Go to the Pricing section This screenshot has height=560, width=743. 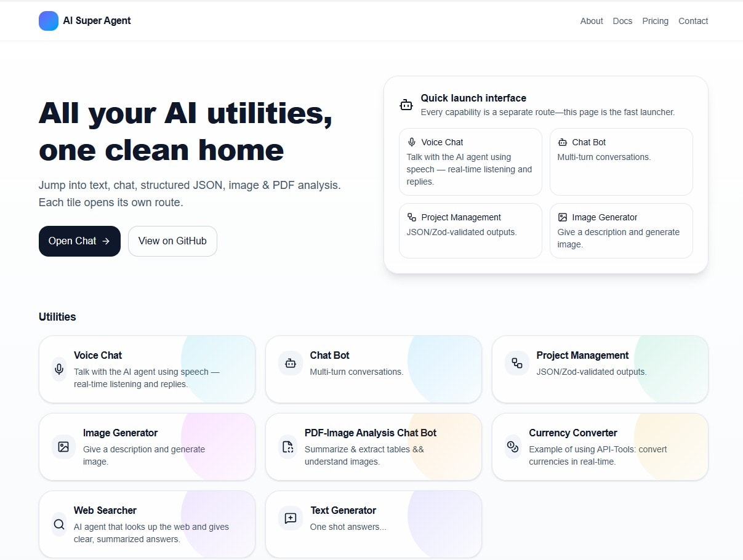[x=655, y=21]
